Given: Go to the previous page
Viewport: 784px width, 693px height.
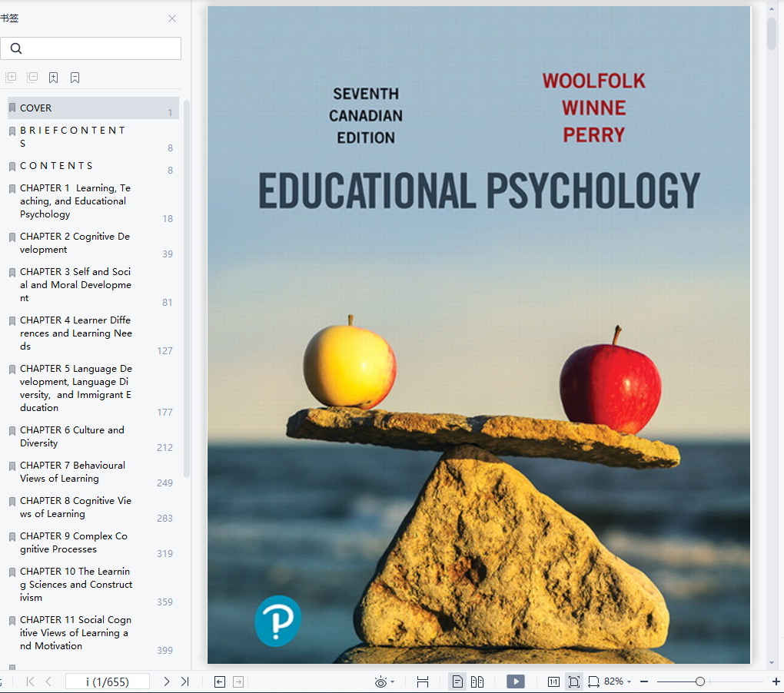Looking at the screenshot, I should point(48,681).
